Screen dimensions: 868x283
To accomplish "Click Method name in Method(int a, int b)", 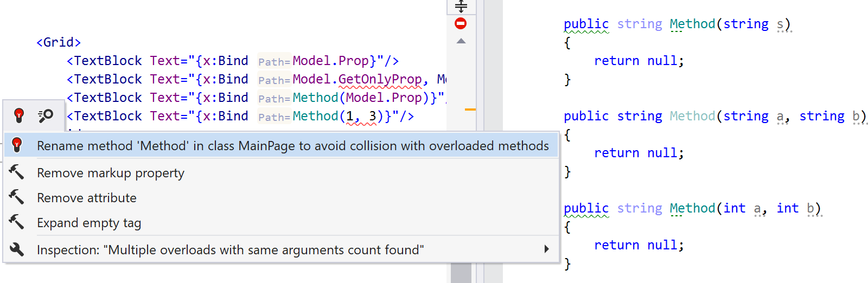I will [692, 208].
